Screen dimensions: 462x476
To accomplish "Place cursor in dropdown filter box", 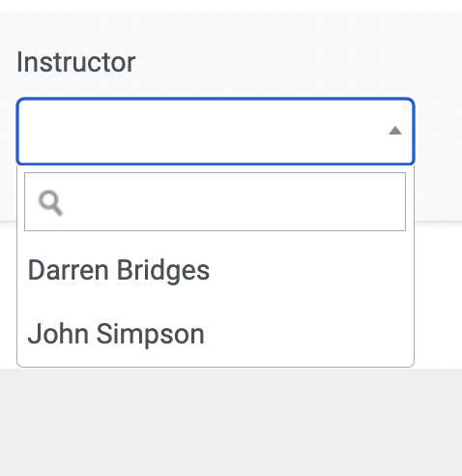I will coord(215,202).
